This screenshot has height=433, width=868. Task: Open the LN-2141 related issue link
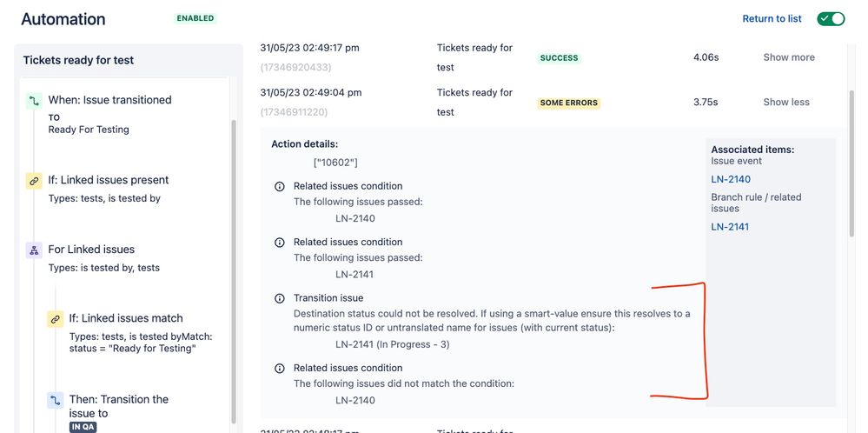pyautogui.click(x=730, y=226)
